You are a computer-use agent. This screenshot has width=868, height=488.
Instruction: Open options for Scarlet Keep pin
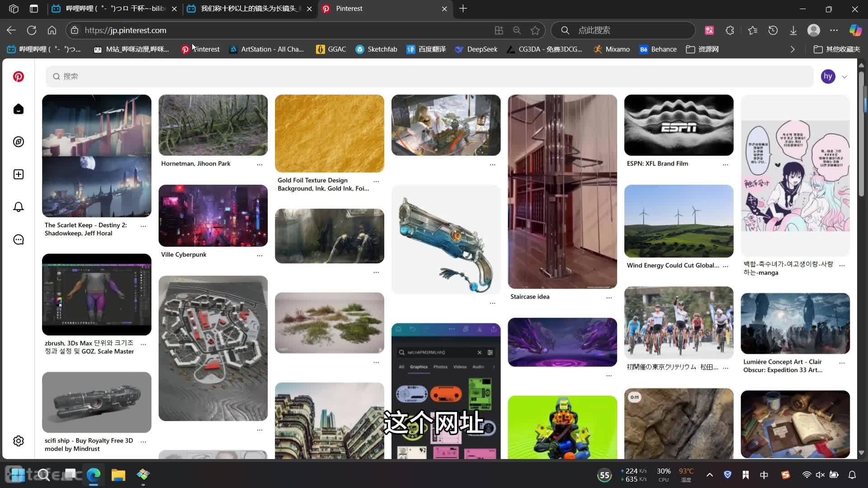143,225
